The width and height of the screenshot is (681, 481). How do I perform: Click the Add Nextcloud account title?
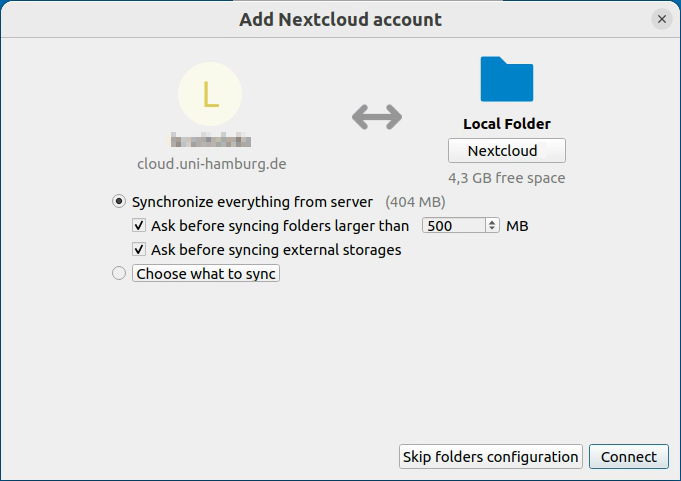pyautogui.click(x=340, y=20)
